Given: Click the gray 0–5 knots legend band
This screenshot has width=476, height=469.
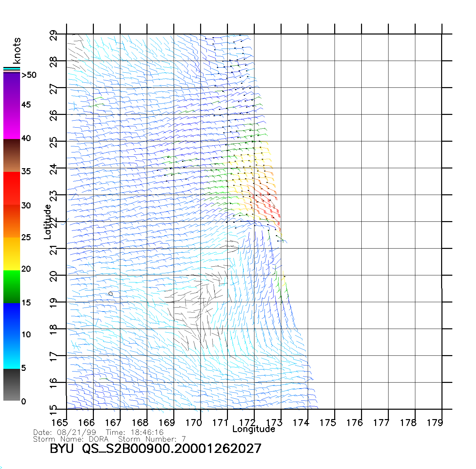Looking at the screenshot, I should click(x=12, y=385).
